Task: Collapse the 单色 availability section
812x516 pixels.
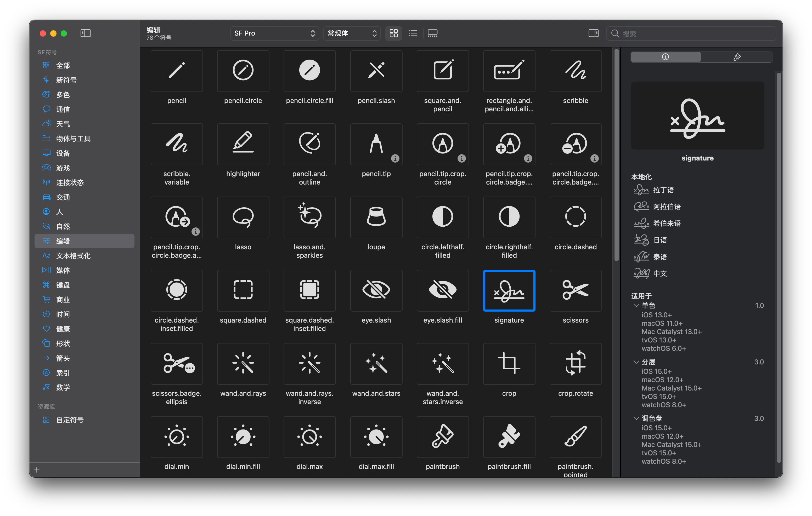Action: pyautogui.click(x=636, y=305)
